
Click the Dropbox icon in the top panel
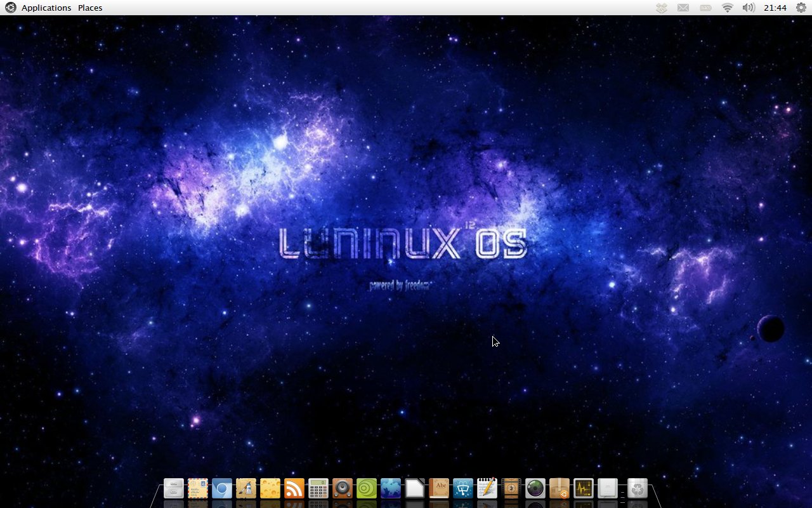661,8
